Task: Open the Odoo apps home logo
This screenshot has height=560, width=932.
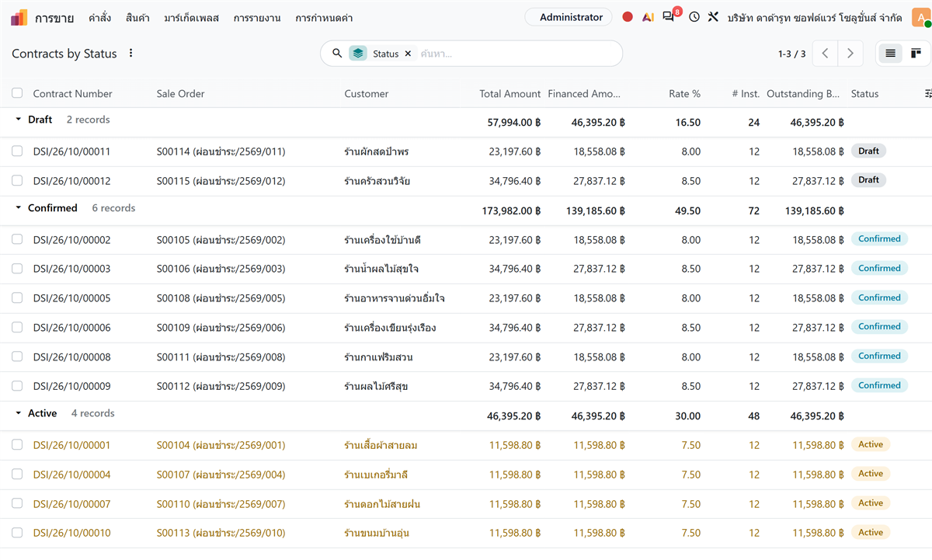Action: click(19, 18)
